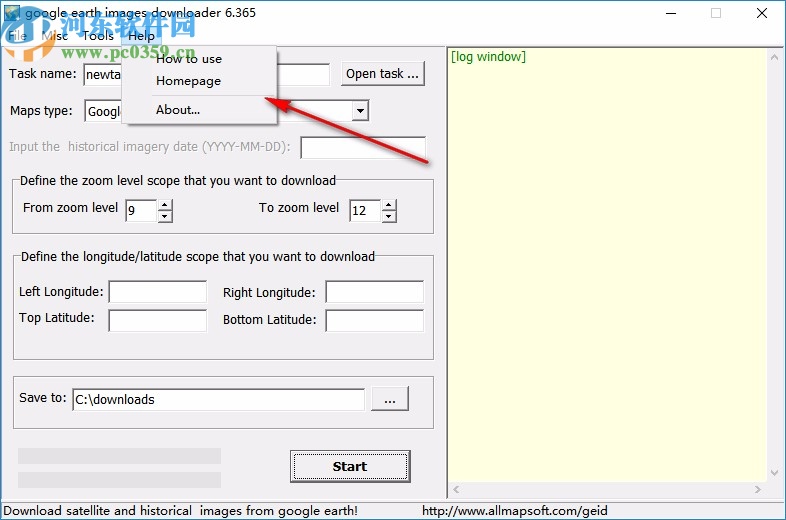786x520 pixels.
Task: Choose How to use from Help menu
Action: (188, 59)
